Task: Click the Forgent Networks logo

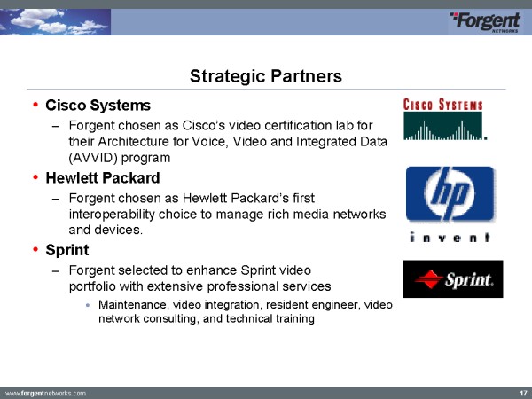Action: (x=483, y=20)
